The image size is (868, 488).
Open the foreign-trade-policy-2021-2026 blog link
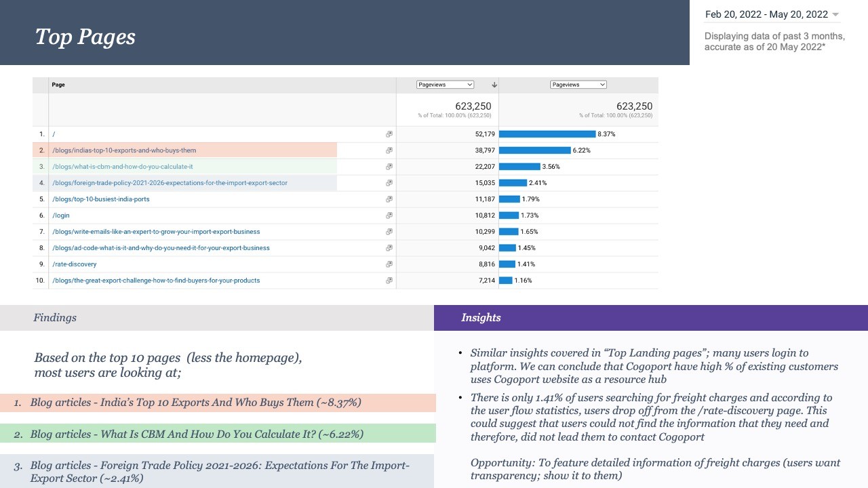170,183
